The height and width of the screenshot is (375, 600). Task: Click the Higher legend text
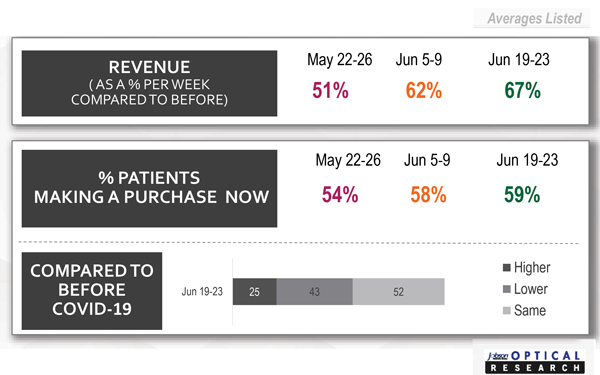(532, 267)
